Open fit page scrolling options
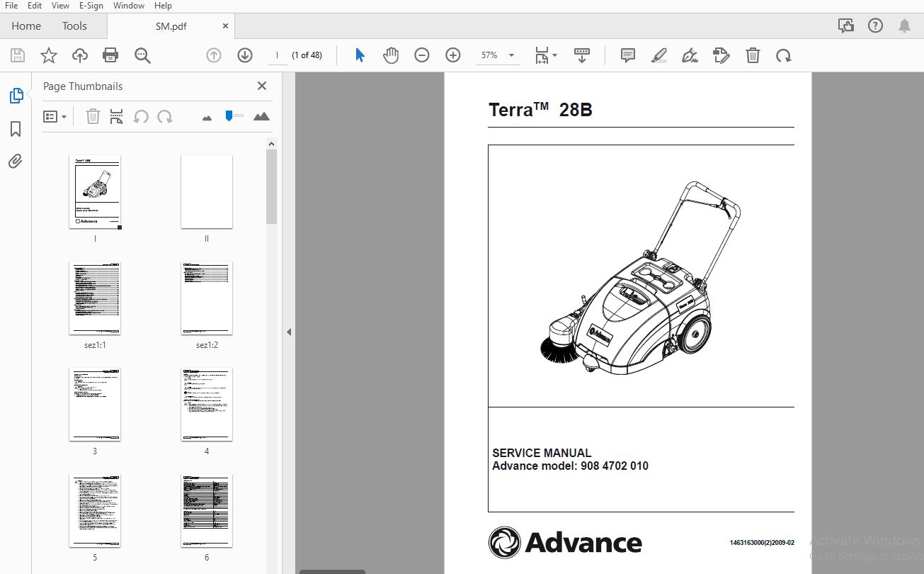924x574 pixels. pyautogui.click(x=546, y=55)
